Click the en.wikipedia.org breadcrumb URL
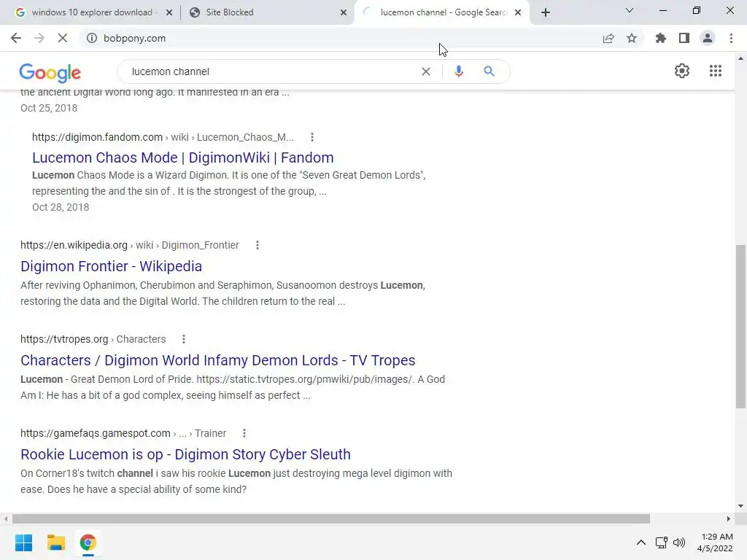747x560 pixels. tap(130, 245)
